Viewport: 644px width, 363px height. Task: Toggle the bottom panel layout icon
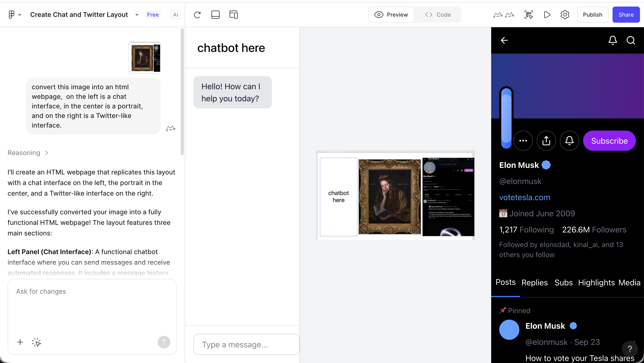tap(215, 15)
